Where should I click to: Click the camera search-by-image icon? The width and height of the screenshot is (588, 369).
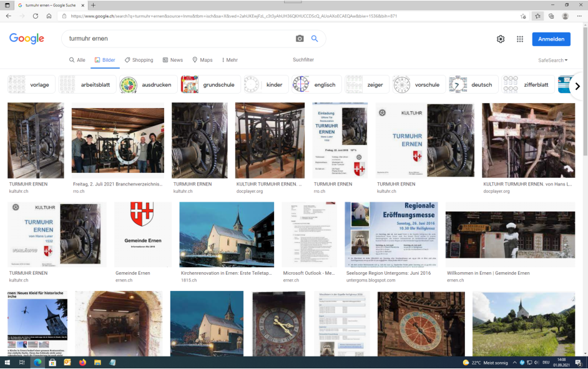(300, 39)
